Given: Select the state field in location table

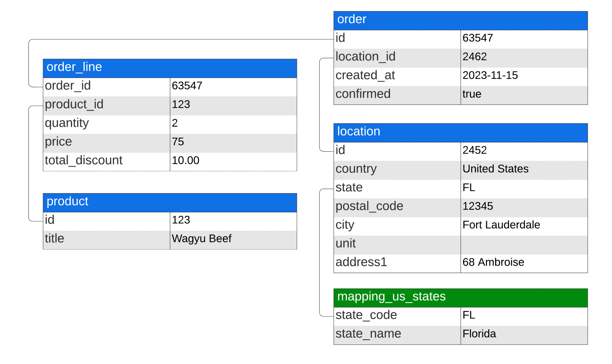Looking at the screenshot, I should point(349,187).
